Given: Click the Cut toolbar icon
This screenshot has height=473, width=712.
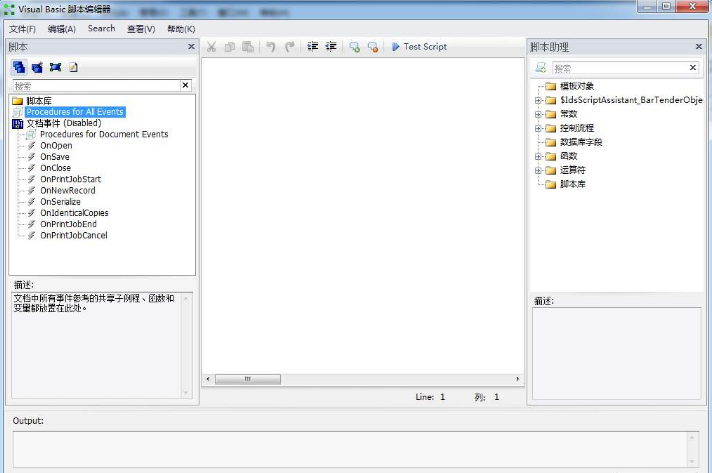Looking at the screenshot, I should (211, 47).
